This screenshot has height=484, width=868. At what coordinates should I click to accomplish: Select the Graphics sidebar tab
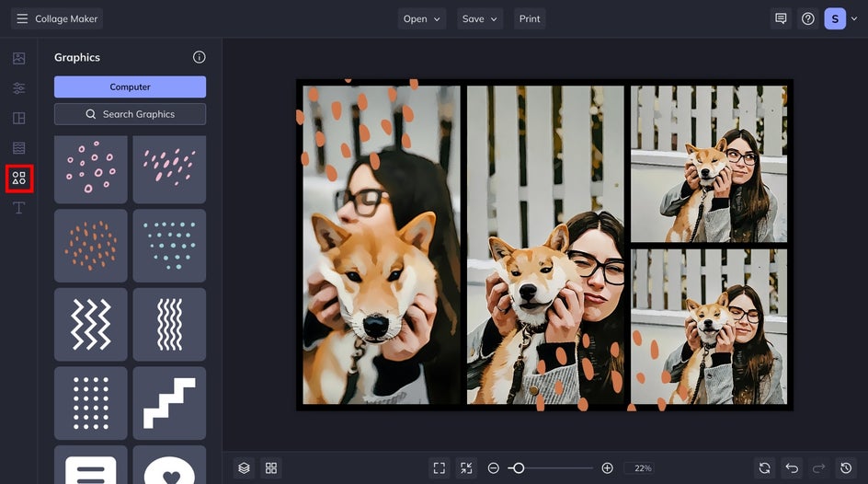[18, 179]
